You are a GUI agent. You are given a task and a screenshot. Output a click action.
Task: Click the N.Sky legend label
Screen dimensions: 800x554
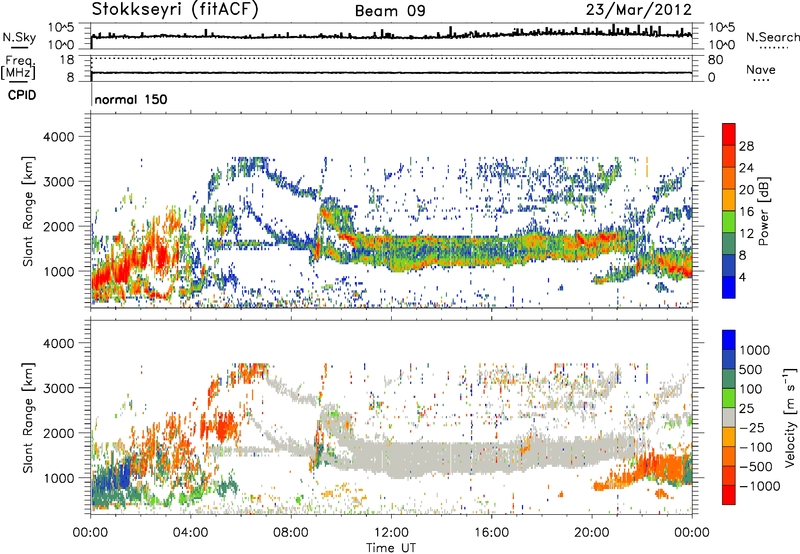[19, 37]
